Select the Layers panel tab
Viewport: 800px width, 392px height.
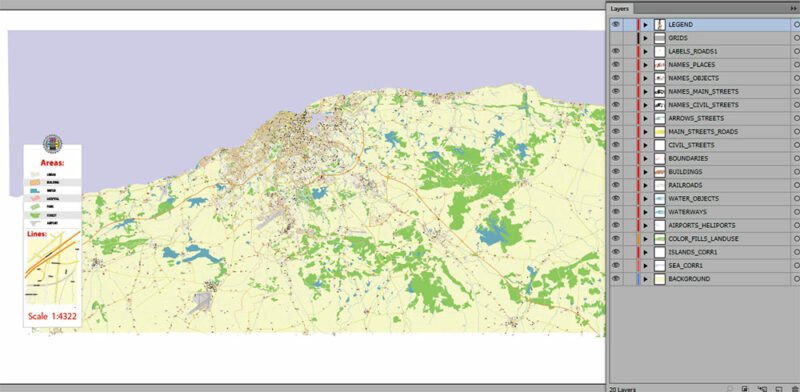click(x=621, y=9)
